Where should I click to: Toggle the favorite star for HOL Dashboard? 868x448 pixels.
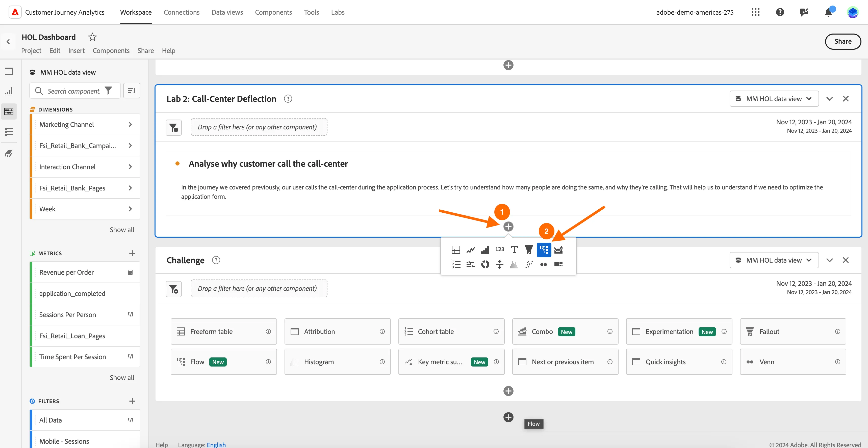(x=92, y=37)
